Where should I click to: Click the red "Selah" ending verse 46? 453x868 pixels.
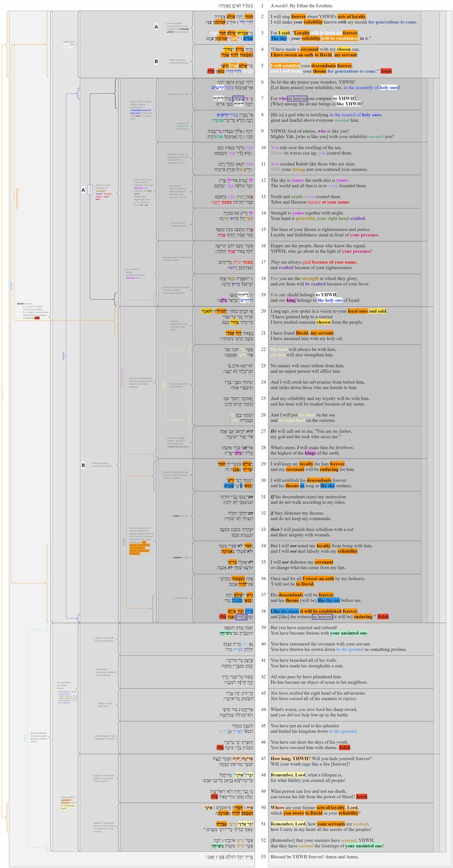[344, 747]
